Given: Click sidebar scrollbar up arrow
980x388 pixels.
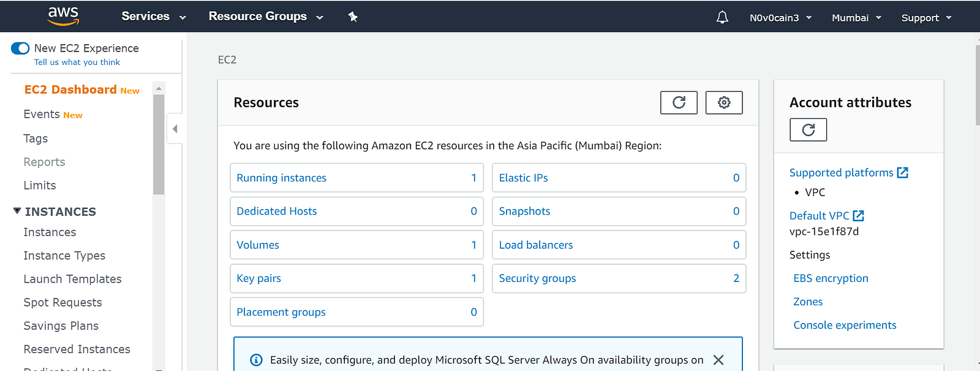Looking at the screenshot, I should point(159,88).
